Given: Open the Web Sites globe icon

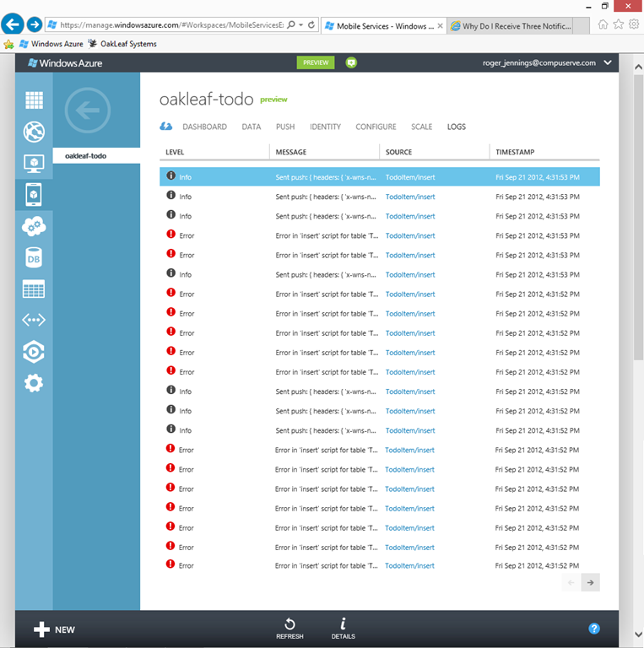Looking at the screenshot, I should point(34,132).
